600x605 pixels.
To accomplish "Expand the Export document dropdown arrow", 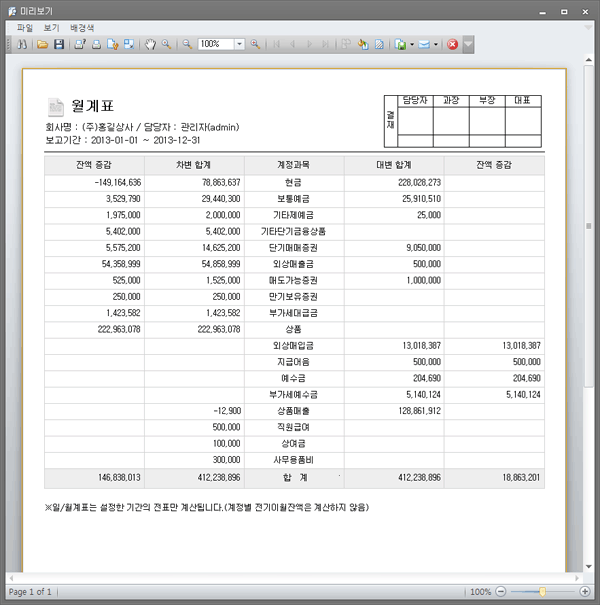I will click(x=410, y=45).
